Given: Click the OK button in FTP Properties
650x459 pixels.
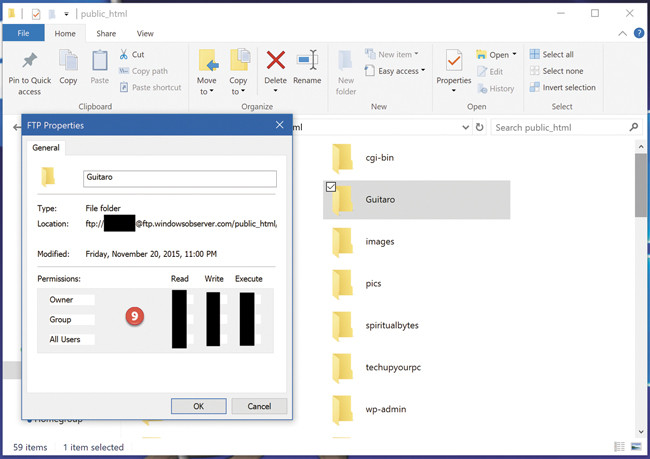Looking at the screenshot, I should 198,406.
